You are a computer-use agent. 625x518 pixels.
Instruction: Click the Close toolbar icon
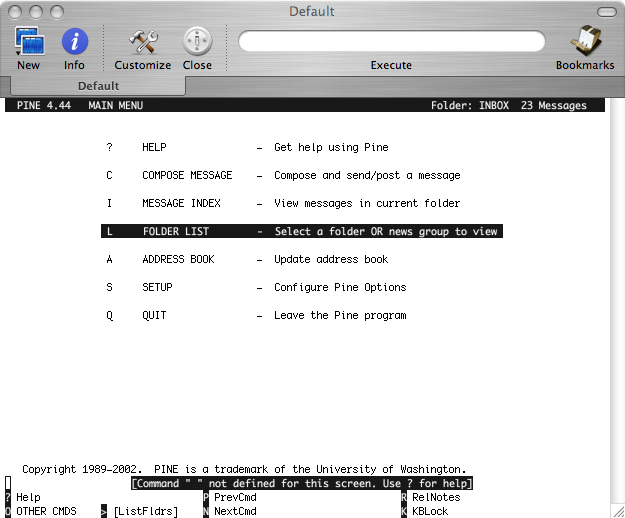(197, 41)
